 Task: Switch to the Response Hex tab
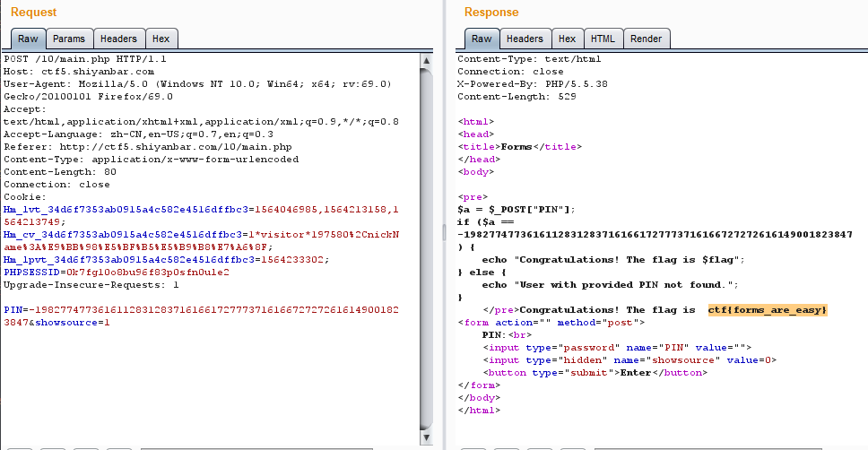tap(567, 39)
